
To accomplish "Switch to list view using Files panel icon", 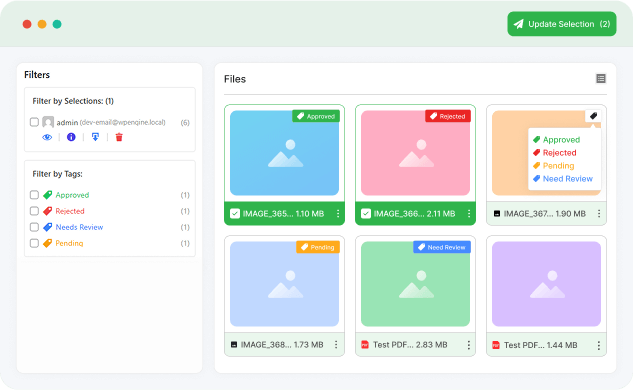I will coord(601,79).
